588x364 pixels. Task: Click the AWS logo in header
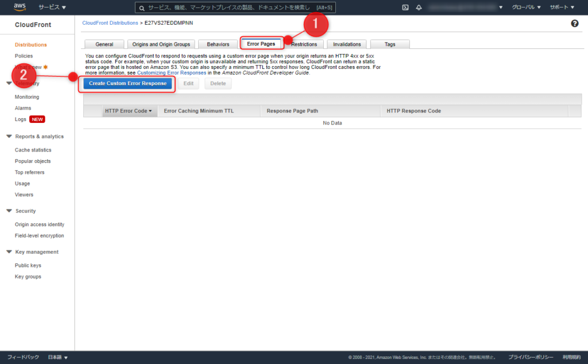click(20, 7)
